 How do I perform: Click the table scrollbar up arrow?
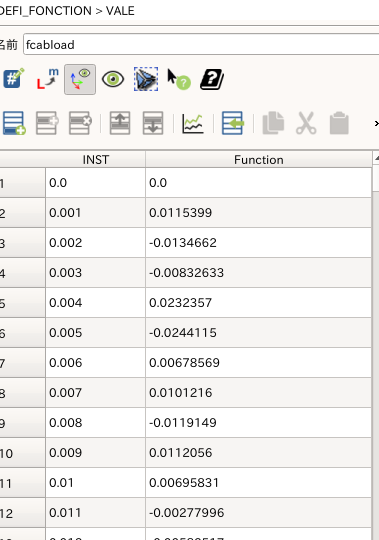tap(376, 158)
